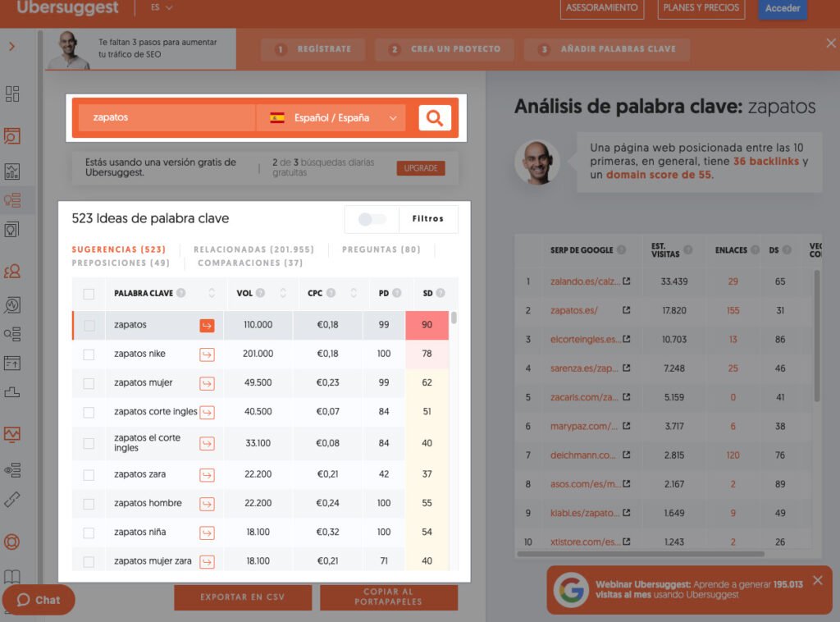This screenshot has width=840, height=622.
Task: Click the UPGRADE button
Action: (421, 168)
